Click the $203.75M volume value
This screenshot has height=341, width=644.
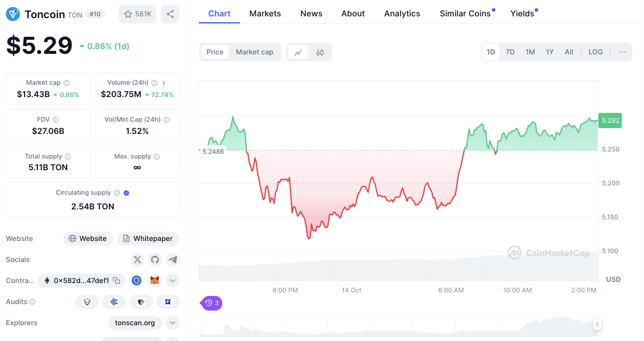pyautogui.click(x=121, y=95)
